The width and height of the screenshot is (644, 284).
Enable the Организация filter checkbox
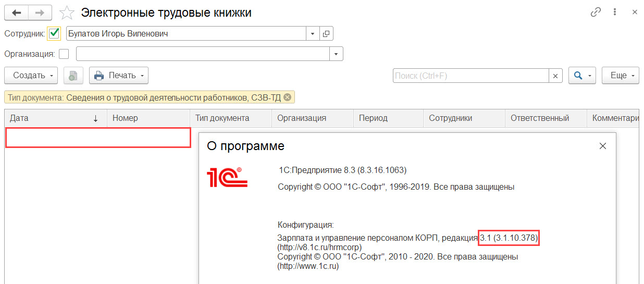point(64,54)
